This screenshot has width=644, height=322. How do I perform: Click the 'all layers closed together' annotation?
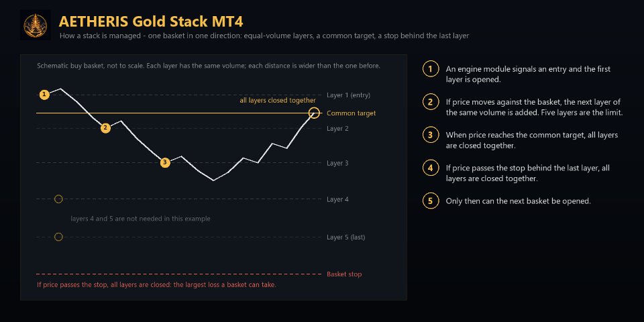coord(278,101)
